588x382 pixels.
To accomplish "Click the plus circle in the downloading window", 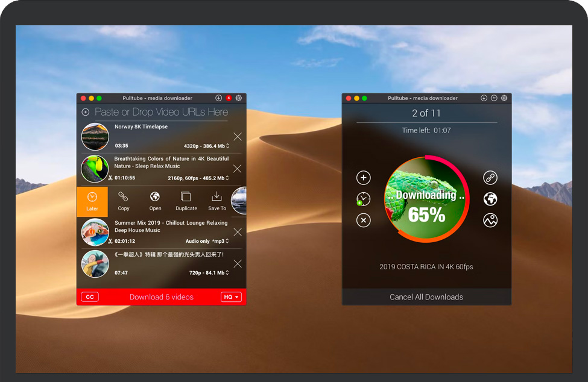I will pyautogui.click(x=363, y=178).
